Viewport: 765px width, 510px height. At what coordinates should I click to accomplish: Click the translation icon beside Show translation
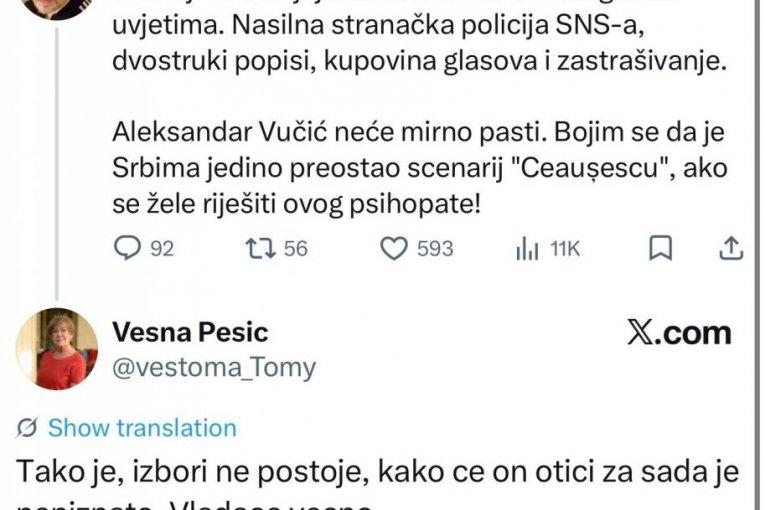(x=28, y=428)
